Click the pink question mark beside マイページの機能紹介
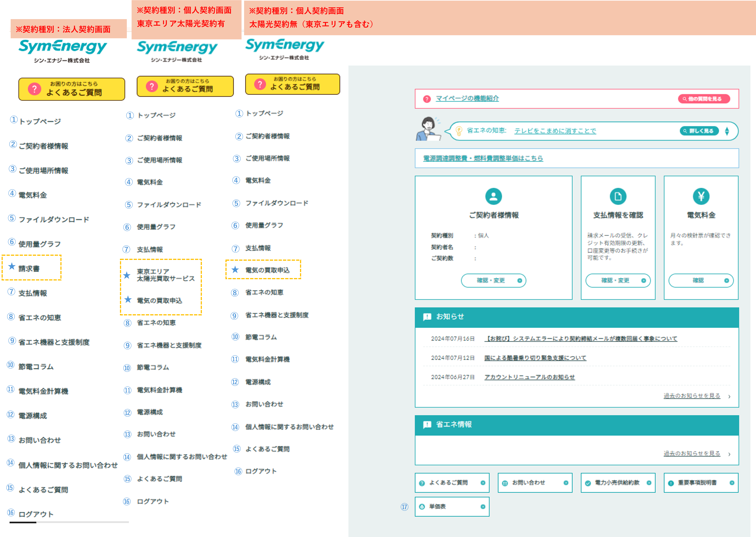The image size is (756, 537). point(427,99)
